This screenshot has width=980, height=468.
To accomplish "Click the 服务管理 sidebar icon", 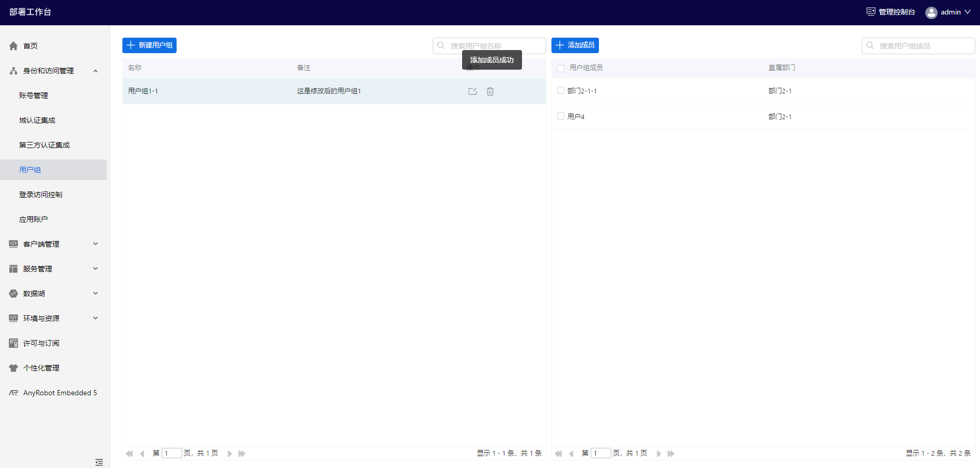I will click(x=13, y=269).
